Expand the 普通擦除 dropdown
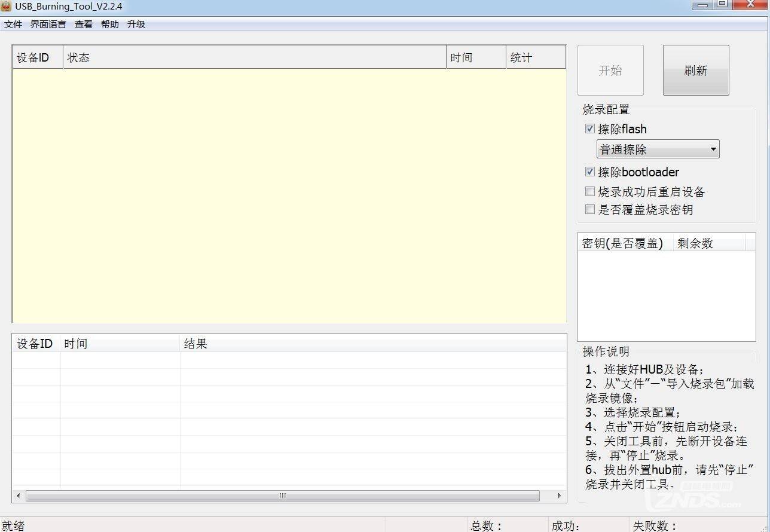This screenshot has width=770, height=532. pos(658,149)
